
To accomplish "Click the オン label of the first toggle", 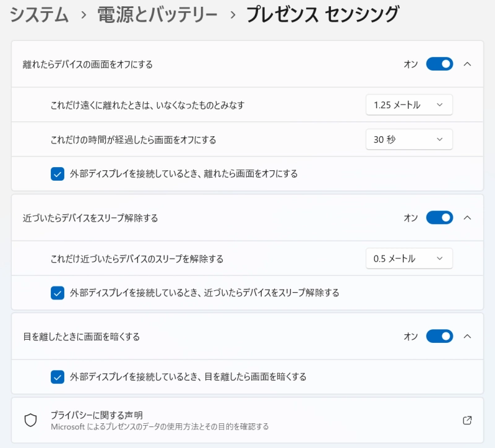I will 410,64.
